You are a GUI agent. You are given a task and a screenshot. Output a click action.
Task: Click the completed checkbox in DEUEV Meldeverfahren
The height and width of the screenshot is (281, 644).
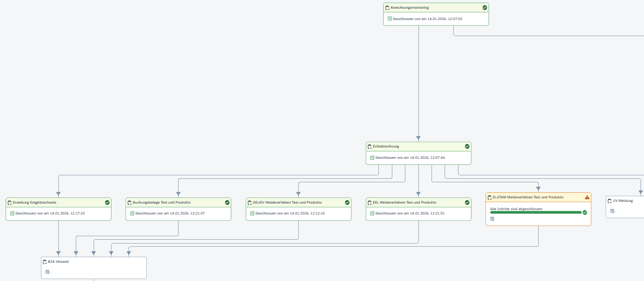[x=252, y=213]
